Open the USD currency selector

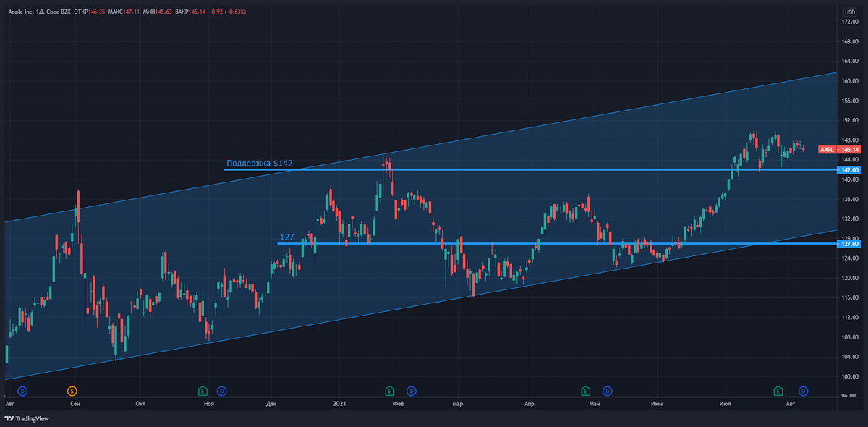851,12
